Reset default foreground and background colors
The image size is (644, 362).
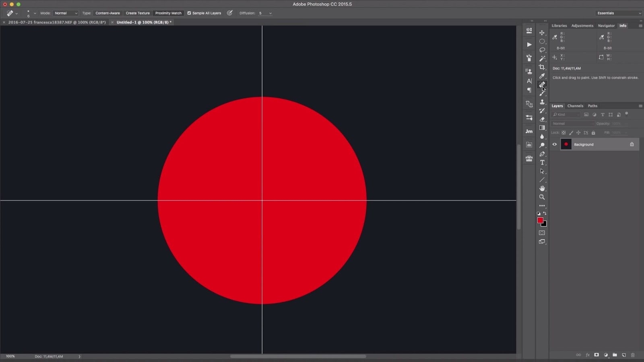[x=539, y=213]
